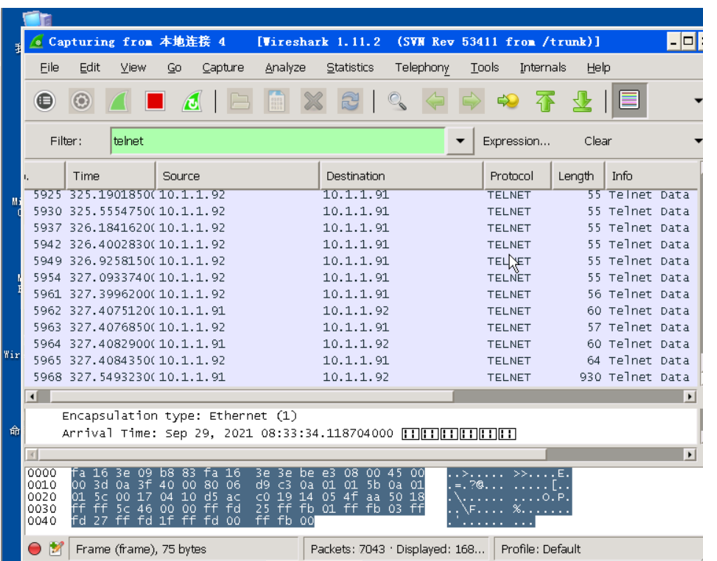Viewport: 717px width, 561px height.
Task: Jump to last packet arrow
Action: [582, 101]
